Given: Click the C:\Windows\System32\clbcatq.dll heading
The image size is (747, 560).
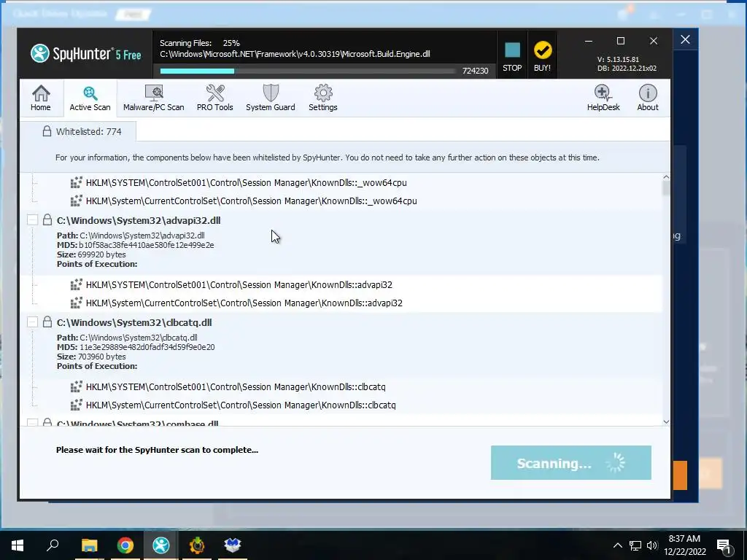Looking at the screenshot, I should (134, 322).
